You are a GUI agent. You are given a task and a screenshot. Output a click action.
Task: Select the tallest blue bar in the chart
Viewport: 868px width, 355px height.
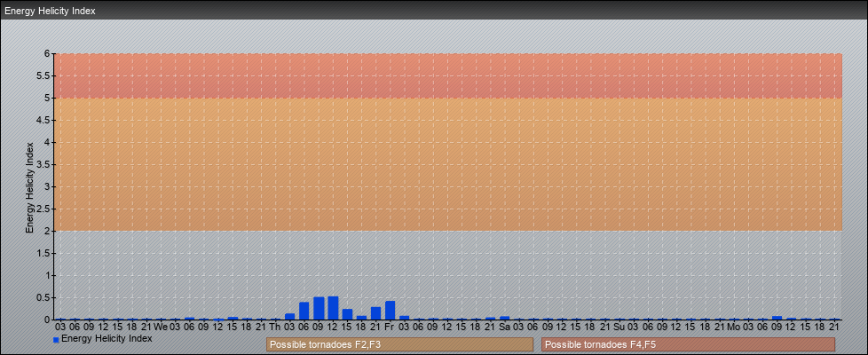333,308
